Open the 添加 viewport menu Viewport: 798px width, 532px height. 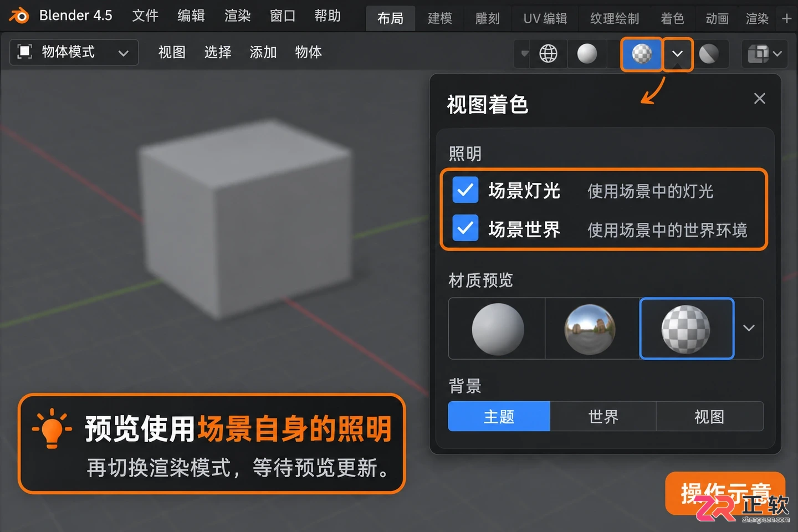coord(263,52)
